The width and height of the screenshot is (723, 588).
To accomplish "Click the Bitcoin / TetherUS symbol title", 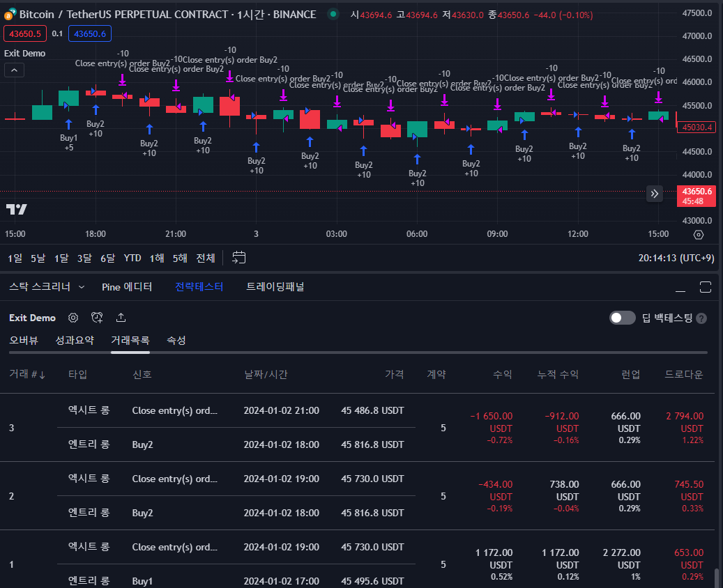I will click(167, 15).
